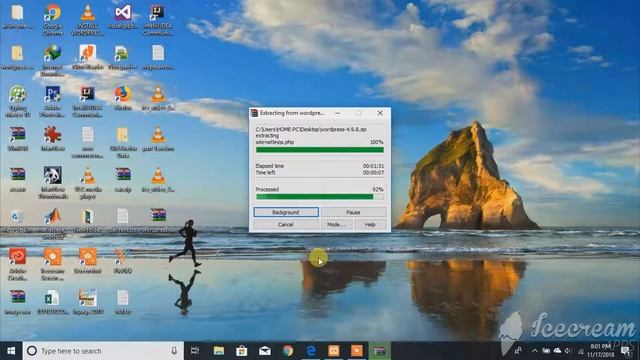Show hidden system tray icons
The width and height of the screenshot is (640, 360).
[535, 351]
